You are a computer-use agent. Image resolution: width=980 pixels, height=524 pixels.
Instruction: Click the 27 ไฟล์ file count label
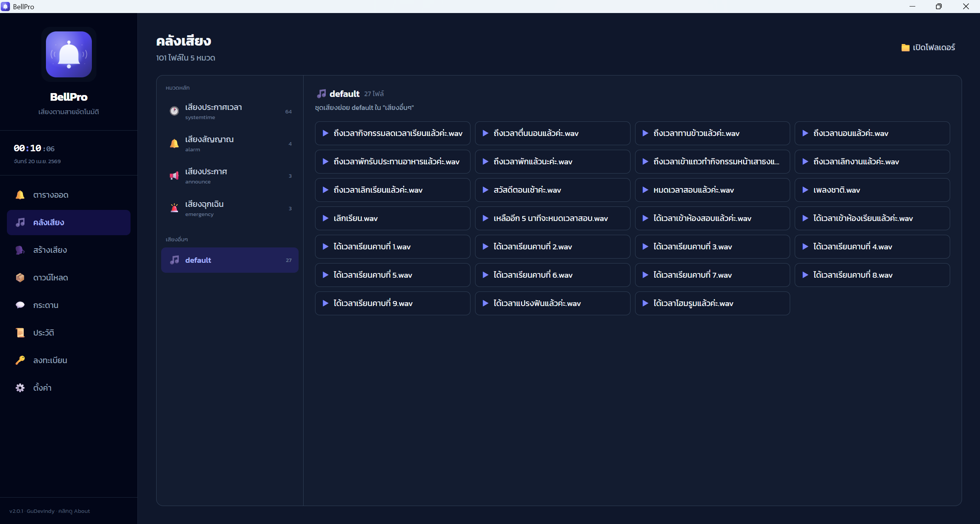coord(374,94)
